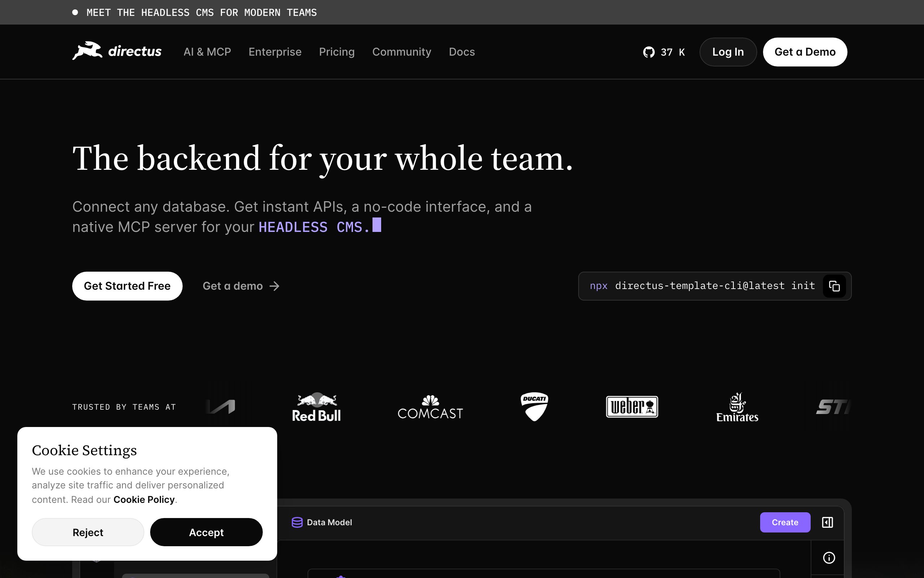Toggle the sidebar panel icon beside Create

[827, 522]
